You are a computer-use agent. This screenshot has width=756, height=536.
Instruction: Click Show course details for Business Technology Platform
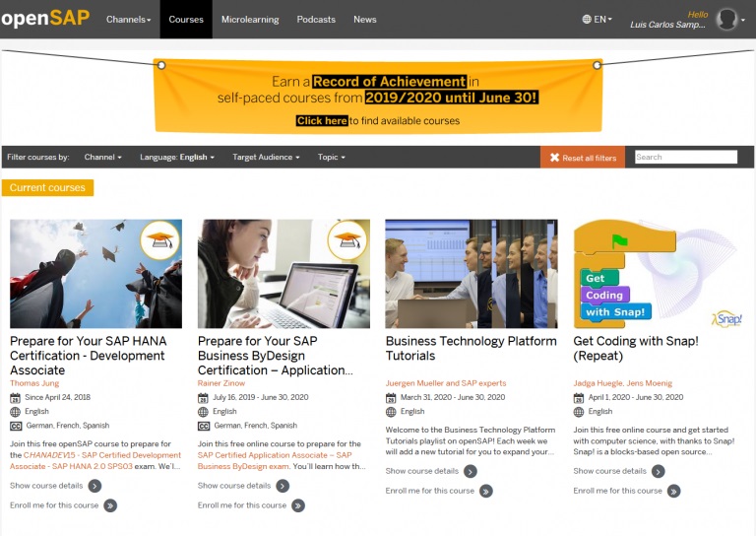tap(422, 471)
